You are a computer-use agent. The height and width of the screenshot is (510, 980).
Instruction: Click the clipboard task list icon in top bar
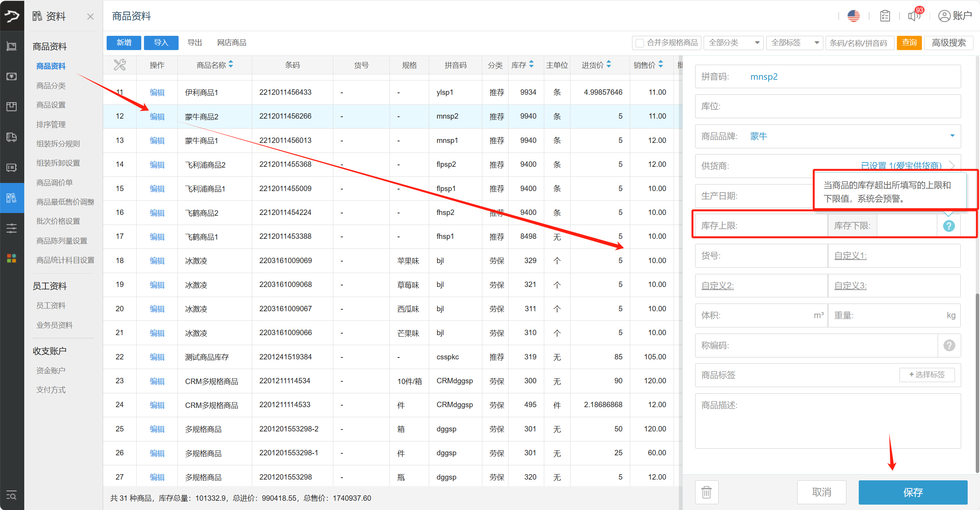(885, 16)
